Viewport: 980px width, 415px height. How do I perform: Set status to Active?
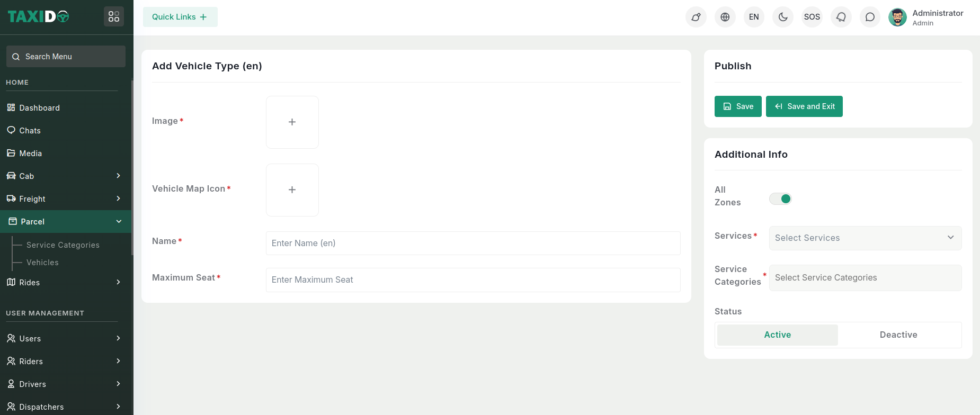point(777,335)
